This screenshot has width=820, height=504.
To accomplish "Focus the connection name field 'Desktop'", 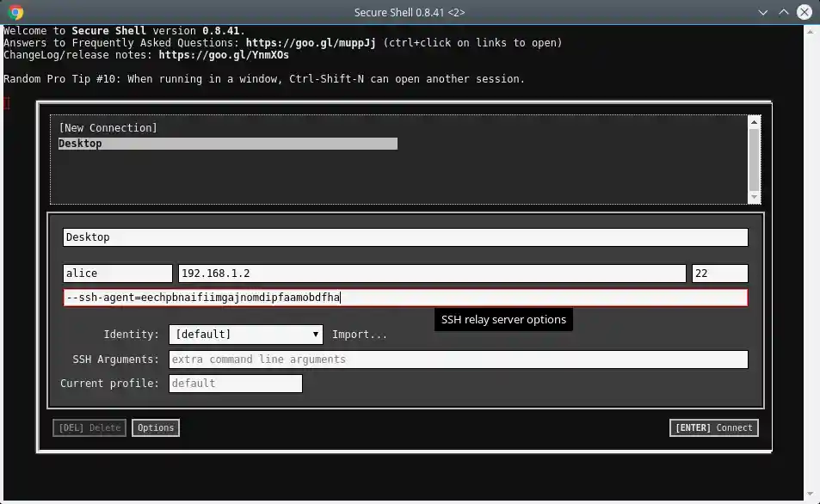I will point(405,237).
